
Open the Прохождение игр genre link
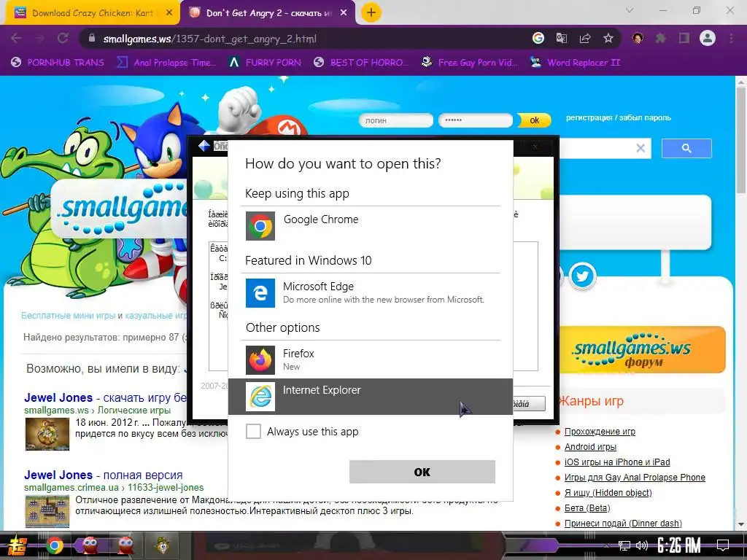coord(600,432)
